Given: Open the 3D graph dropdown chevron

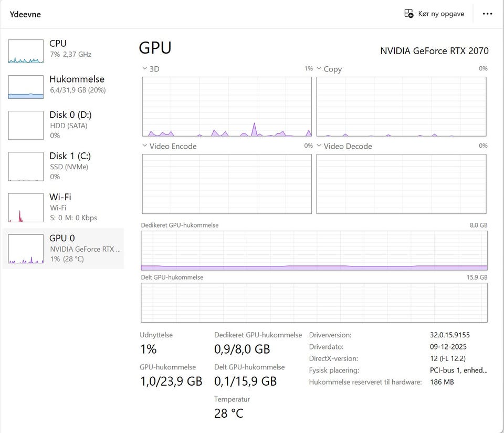Looking at the screenshot, I should 145,69.
